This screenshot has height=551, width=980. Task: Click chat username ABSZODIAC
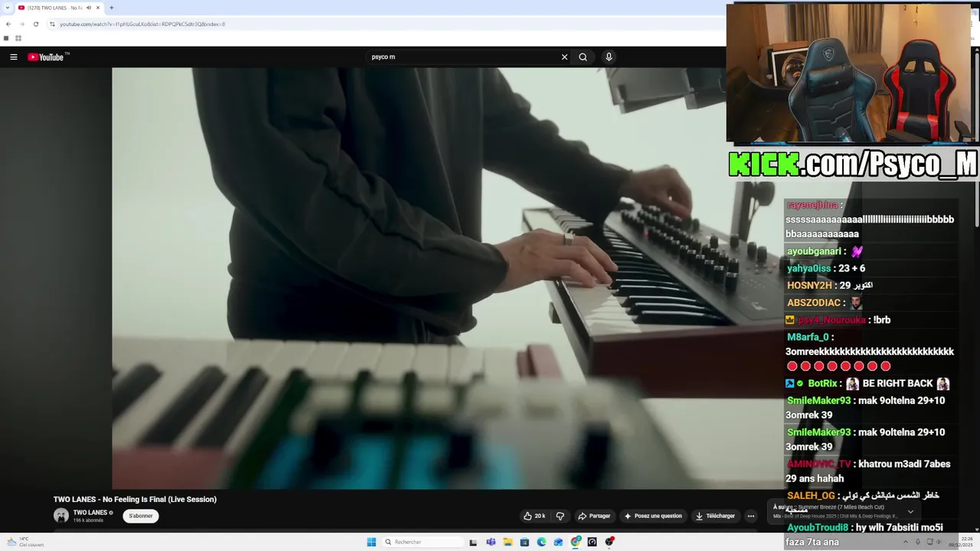(814, 302)
